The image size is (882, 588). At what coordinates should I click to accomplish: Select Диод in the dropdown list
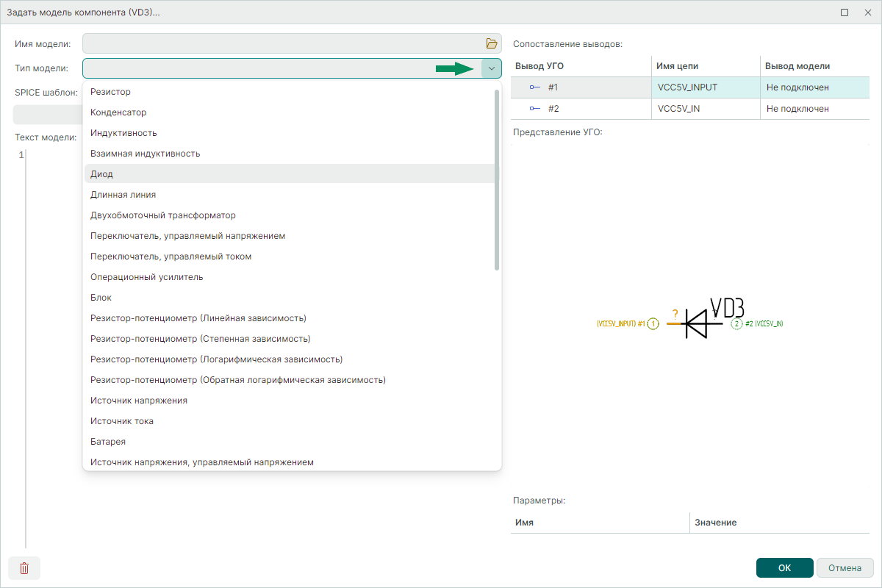point(101,174)
